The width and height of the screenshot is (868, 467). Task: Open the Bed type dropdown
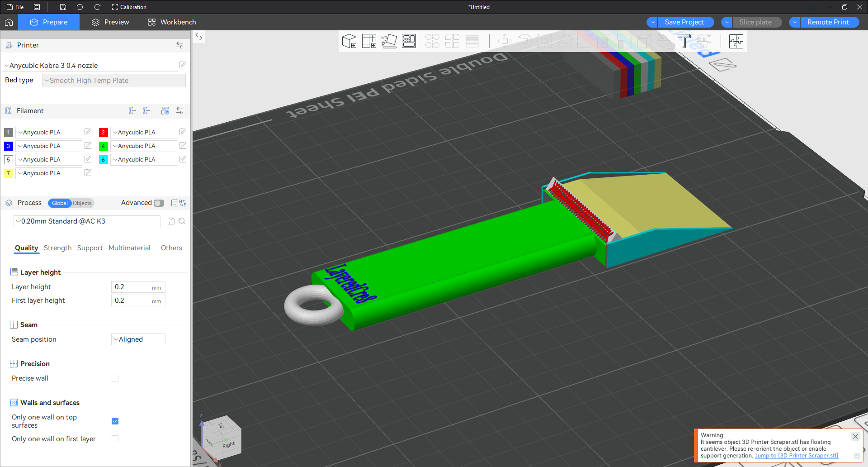click(114, 81)
